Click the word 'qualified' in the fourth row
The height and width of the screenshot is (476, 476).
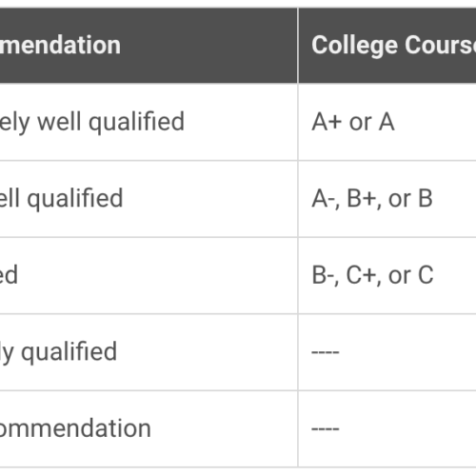click(69, 353)
